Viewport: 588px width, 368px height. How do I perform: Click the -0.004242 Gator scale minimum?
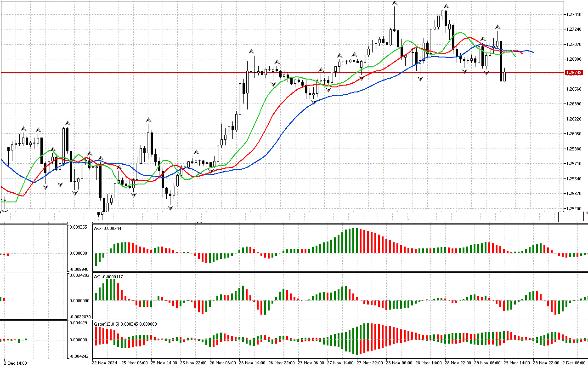click(78, 356)
